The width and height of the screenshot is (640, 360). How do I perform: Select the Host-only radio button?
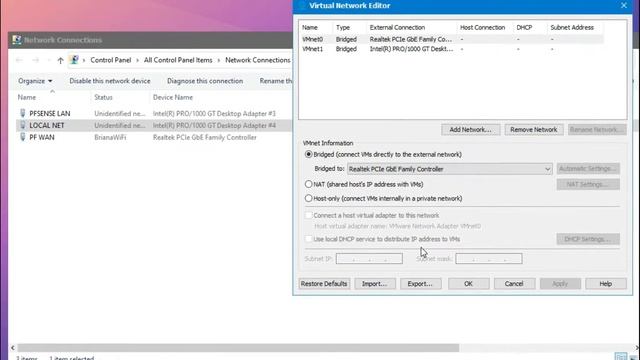point(309,198)
